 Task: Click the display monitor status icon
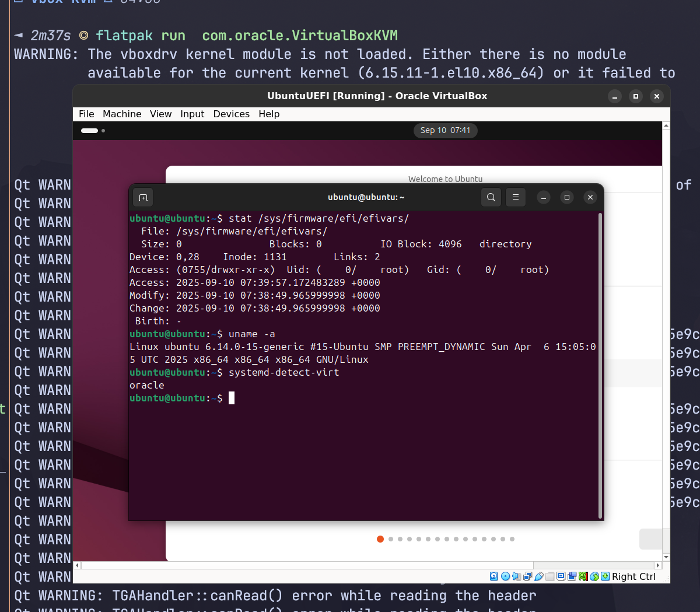pos(561,576)
